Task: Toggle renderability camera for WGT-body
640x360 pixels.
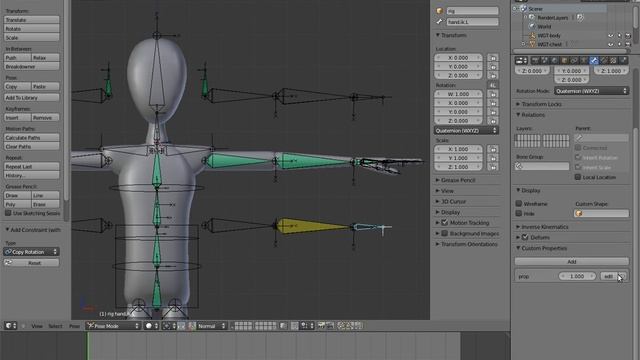Action: click(628, 36)
